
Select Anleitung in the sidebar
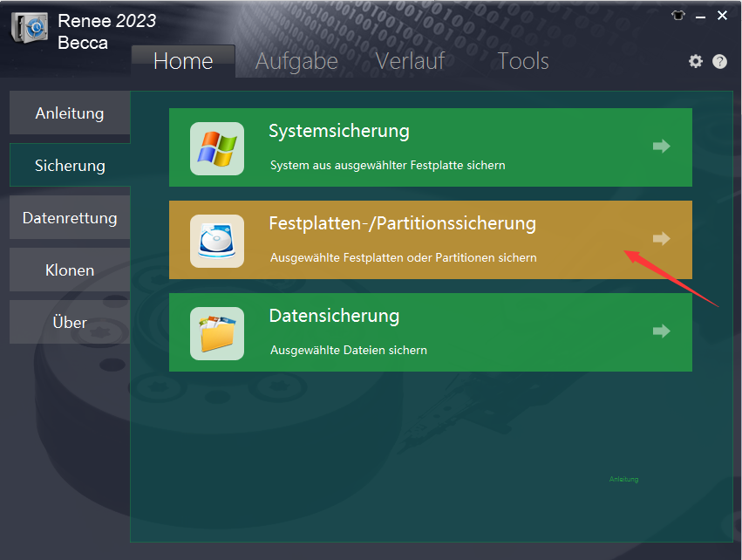coord(70,113)
